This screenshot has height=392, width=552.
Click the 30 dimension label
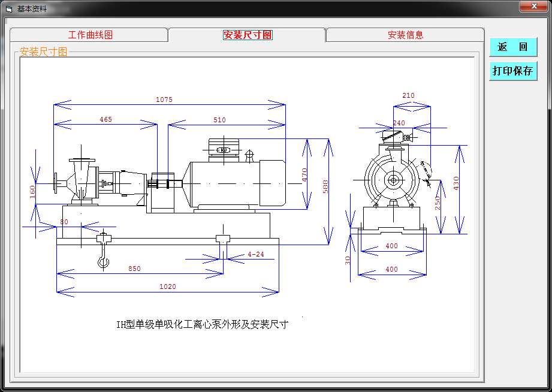pyautogui.click(x=348, y=260)
